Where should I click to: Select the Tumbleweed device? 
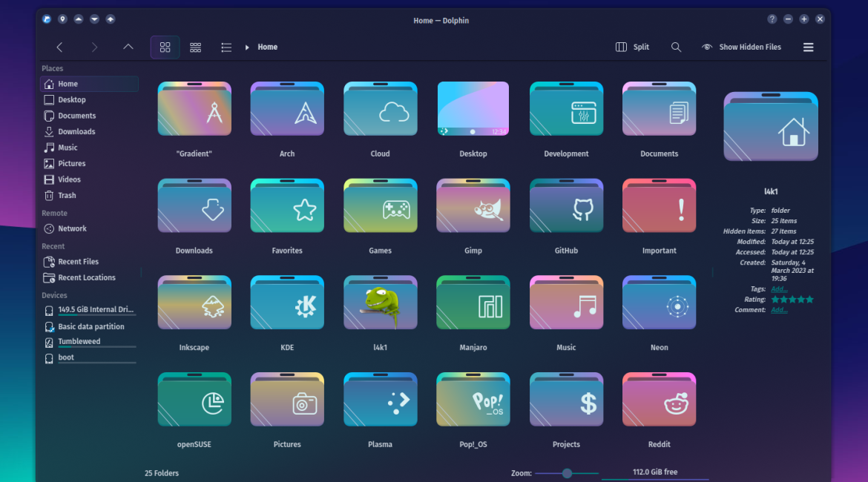79,342
